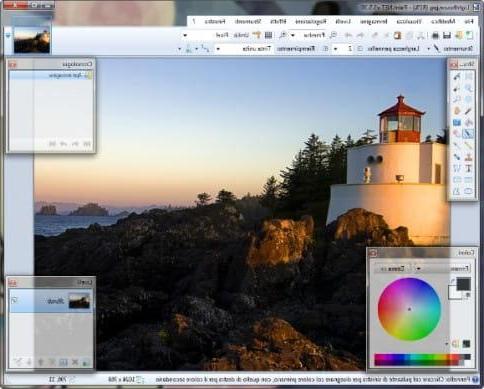The width and height of the screenshot is (484, 389).
Task: Select the Rounded Rectangle tool
Action: [457, 180]
